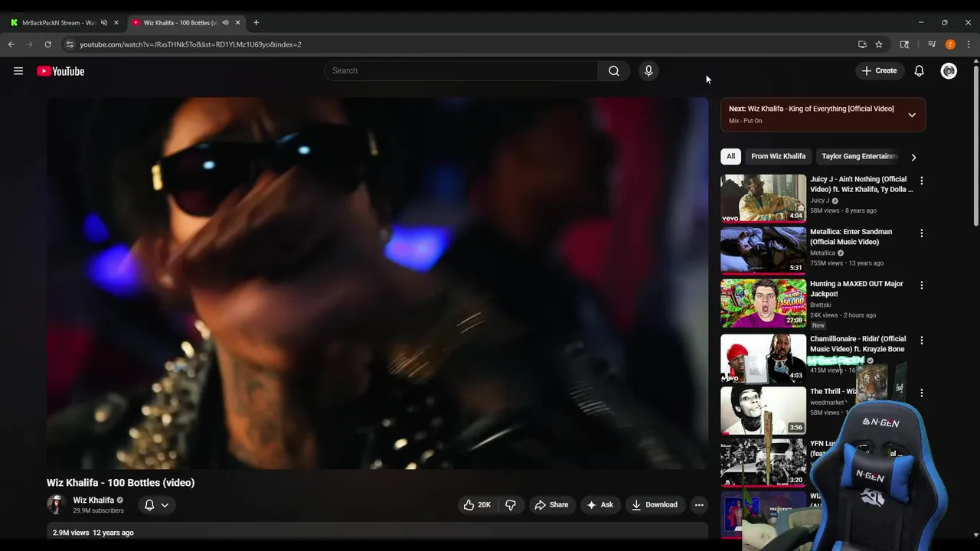The image size is (980, 551).
Task: Open options for The Thrill video
Action: (922, 393)
